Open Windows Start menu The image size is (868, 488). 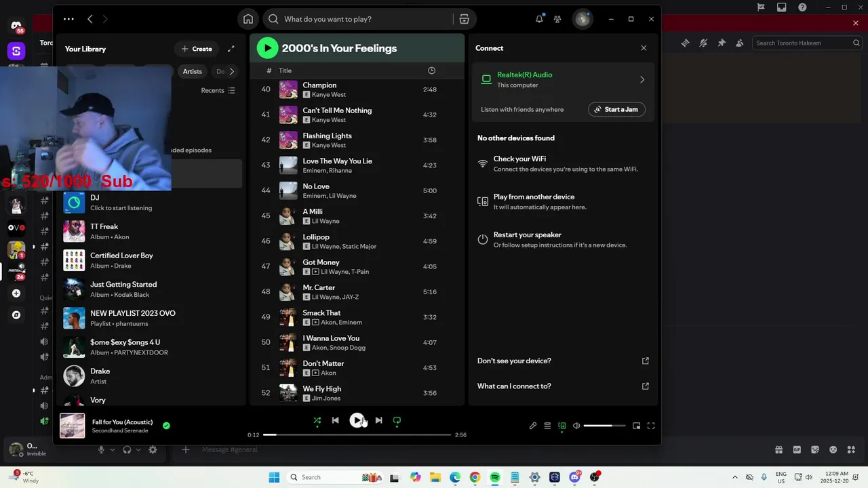274,477
